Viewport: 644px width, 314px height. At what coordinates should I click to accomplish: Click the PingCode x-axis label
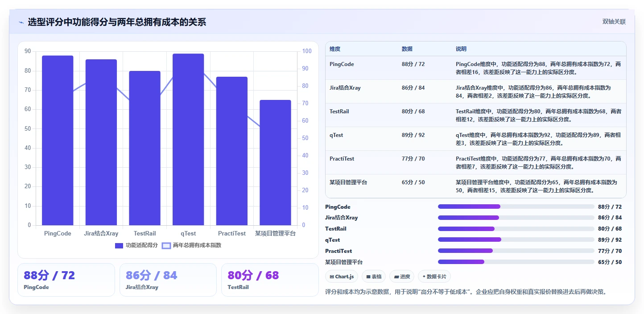click(x=58, y=233)
